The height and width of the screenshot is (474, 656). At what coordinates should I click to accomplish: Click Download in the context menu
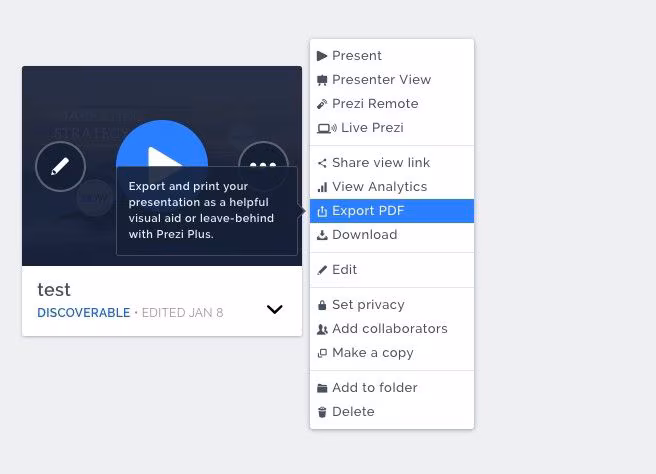[364, 235]
